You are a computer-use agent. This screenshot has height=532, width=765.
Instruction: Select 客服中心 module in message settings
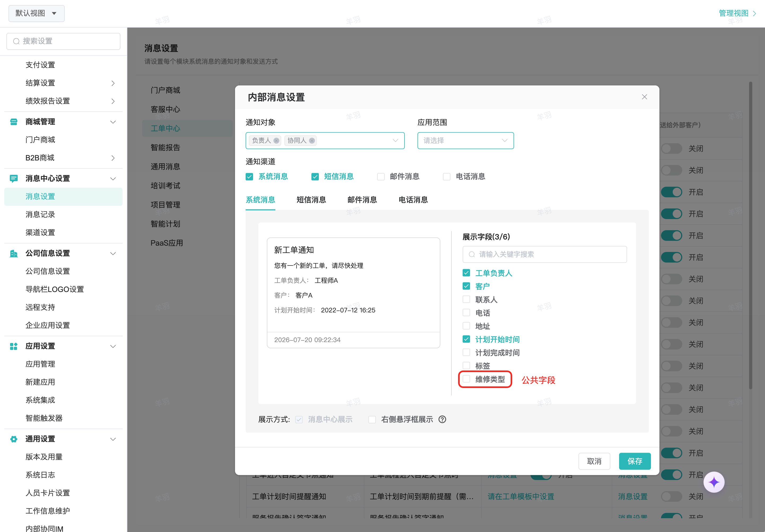pyautogui.click(x=165, y=109)
